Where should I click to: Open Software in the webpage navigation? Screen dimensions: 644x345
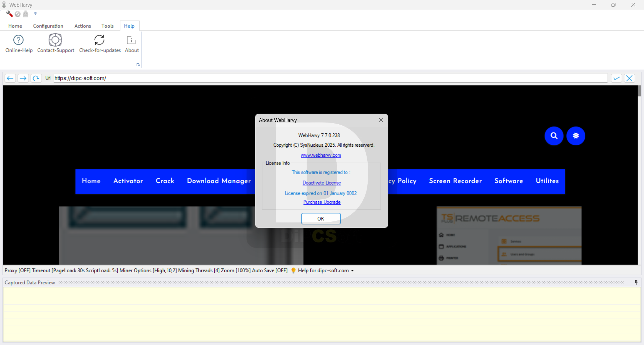pos(508,181)
